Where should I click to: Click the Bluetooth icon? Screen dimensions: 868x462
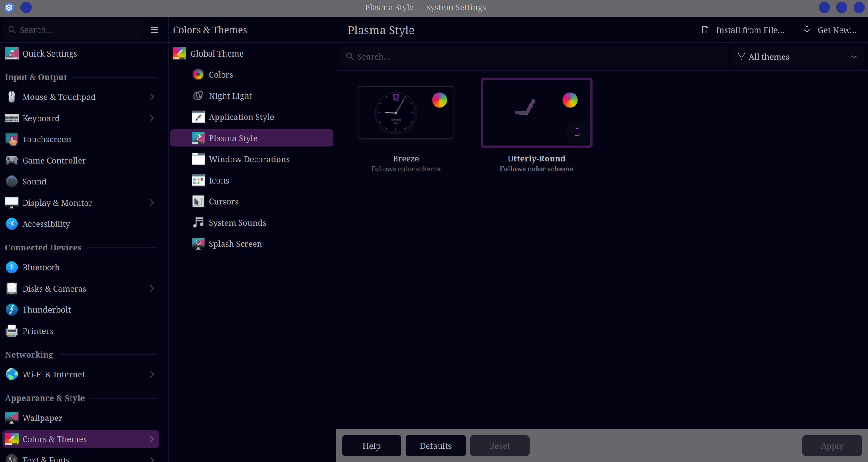coord(12,267)
